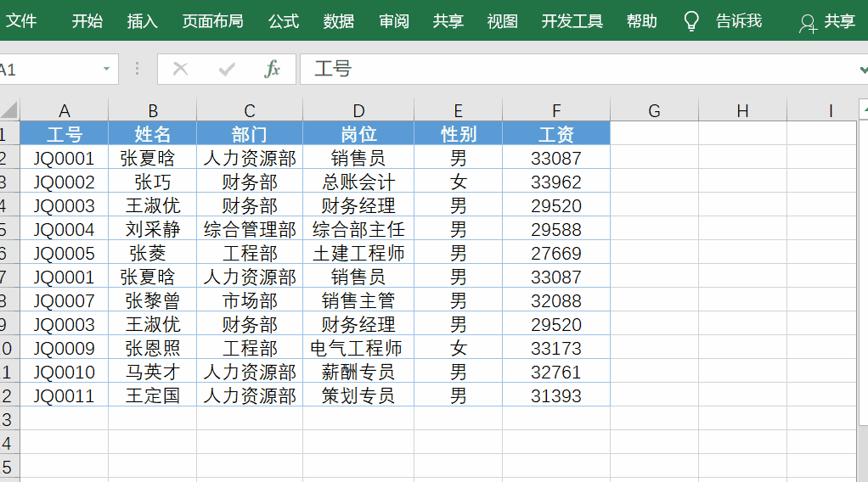This screenshot has height=482, width=868.
Task: Click the 共享 button at top right
Action: [x=840, y=21]
